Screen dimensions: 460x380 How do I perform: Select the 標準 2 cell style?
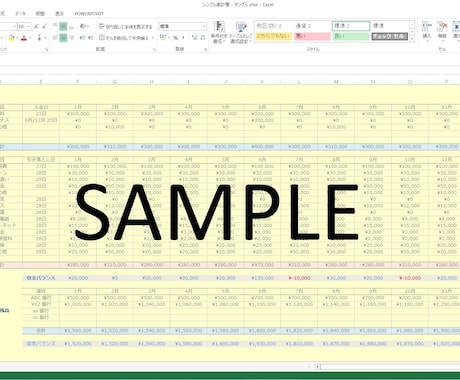[x=351, y=26]
